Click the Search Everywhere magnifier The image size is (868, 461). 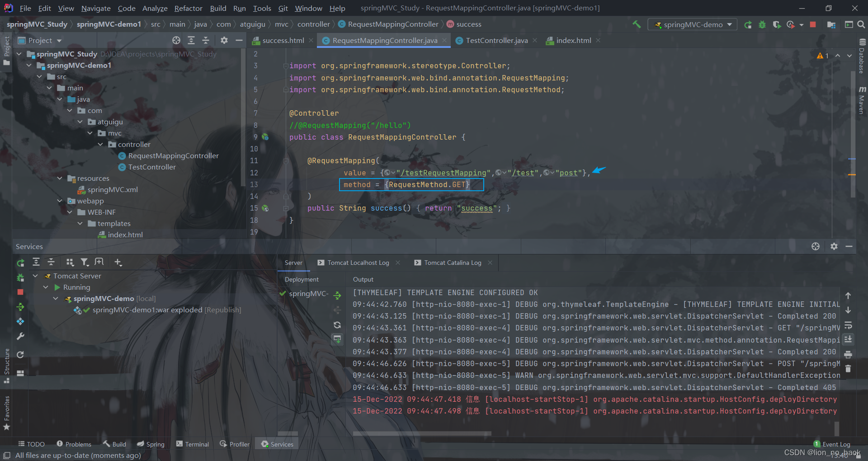coord(861,24)
